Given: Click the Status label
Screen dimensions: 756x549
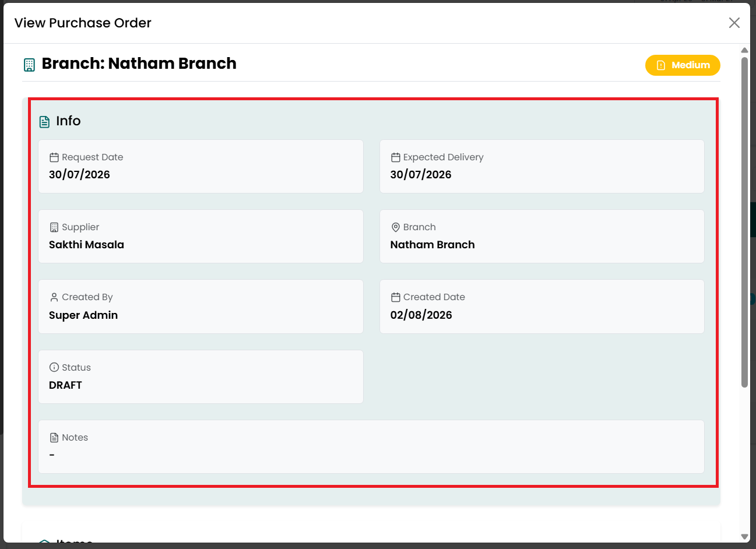Looking at the screenshot, I should [76, 368].
